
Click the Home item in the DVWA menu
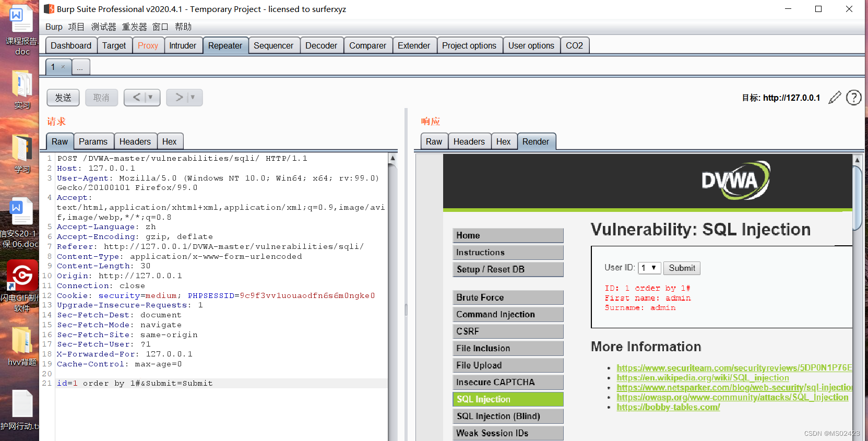tap(508, 235)
